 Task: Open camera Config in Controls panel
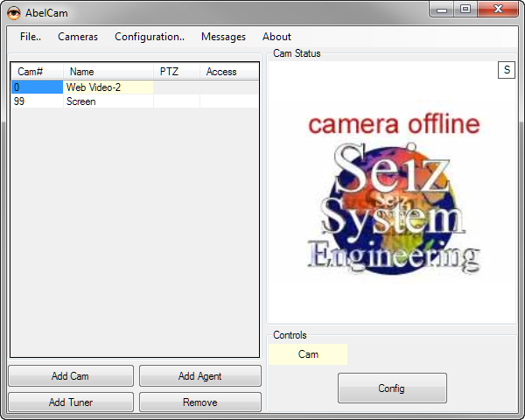point(392,388)
